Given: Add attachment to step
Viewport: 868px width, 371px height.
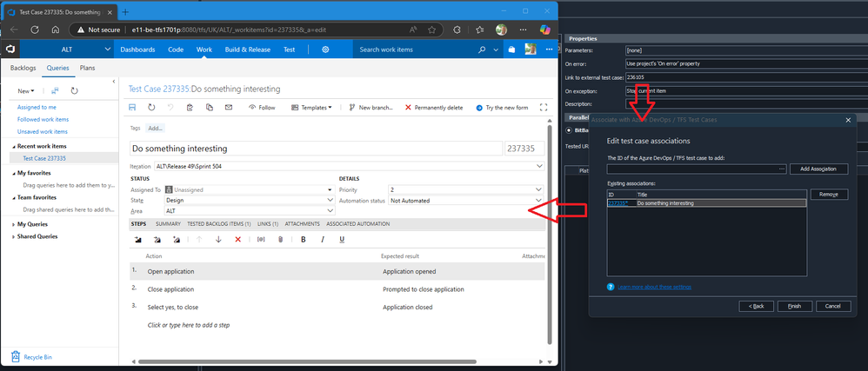Looking at the screenshot, I should tap(281, 240).
